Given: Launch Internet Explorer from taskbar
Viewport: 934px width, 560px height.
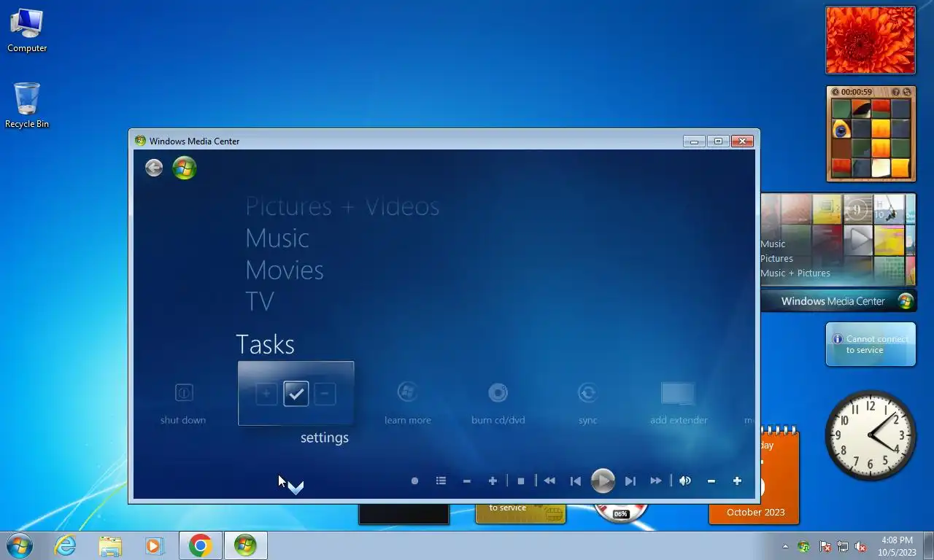Looking at the screenshot, I should click(x=65, y=545).
